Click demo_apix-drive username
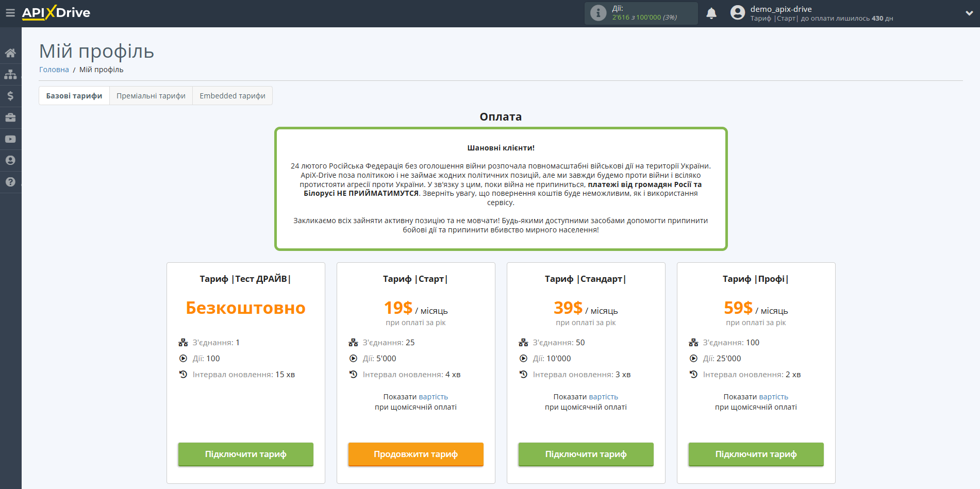 point(781,9)
